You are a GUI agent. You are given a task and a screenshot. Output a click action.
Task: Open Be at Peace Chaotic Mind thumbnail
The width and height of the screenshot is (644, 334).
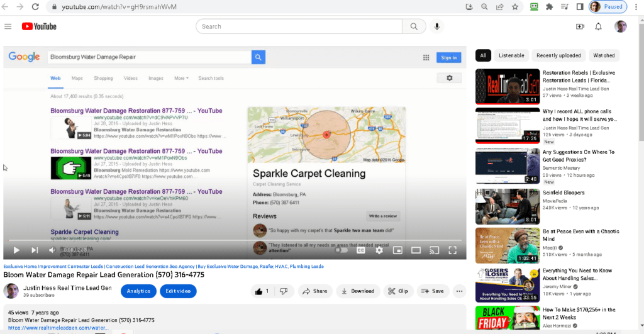pos(508,246)
